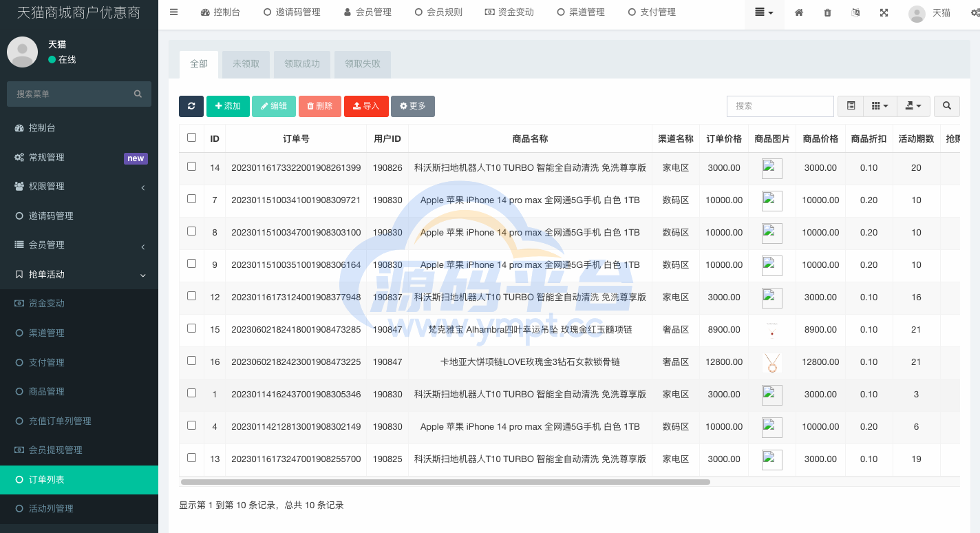Viewport: 980px width, 533px height.
Task: Select 订单列表 in the sidebar
Action: [x=79, y=479]
